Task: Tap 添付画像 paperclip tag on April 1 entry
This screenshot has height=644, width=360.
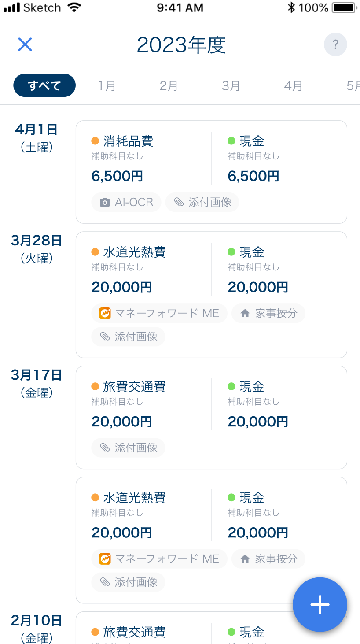Action: [202, 202]
